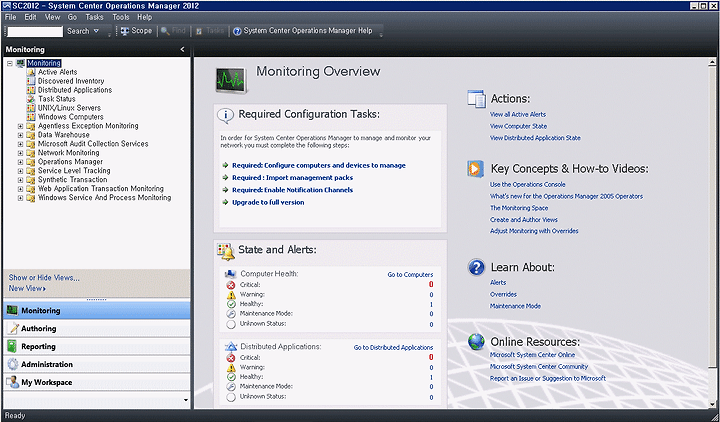Image resolution: width=720 pixels, height=422 pixels.
Task: Click the Active Alerts view icon
Action: pyautogui.click(x=31, y=72)
